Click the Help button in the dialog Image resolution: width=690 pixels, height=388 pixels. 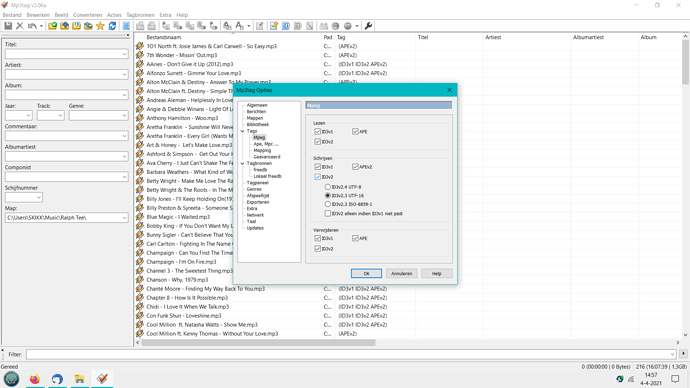pos(437,274)
